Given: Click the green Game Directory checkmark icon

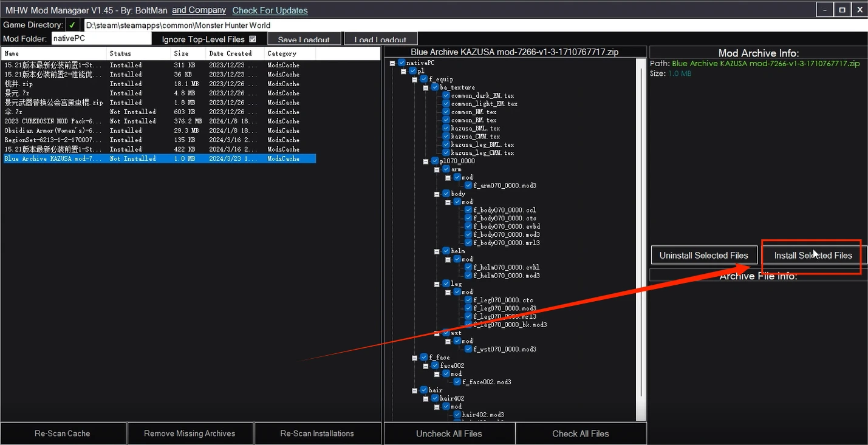Looking at the screenshot, I should [72, 25].
